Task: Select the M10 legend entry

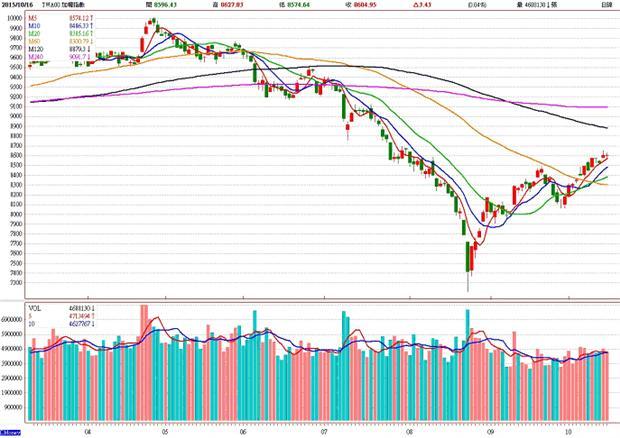Action: pyautogui.click(x=36, y=24)
